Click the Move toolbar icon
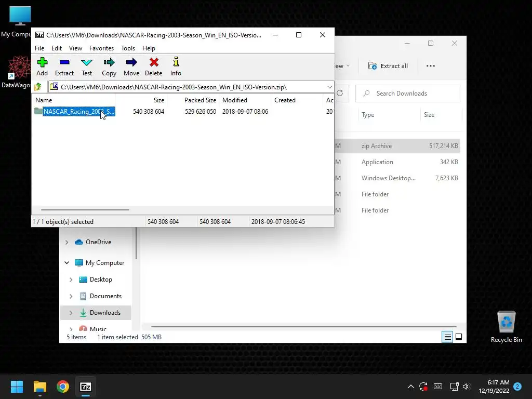532x399 pixels. point(131,67)
